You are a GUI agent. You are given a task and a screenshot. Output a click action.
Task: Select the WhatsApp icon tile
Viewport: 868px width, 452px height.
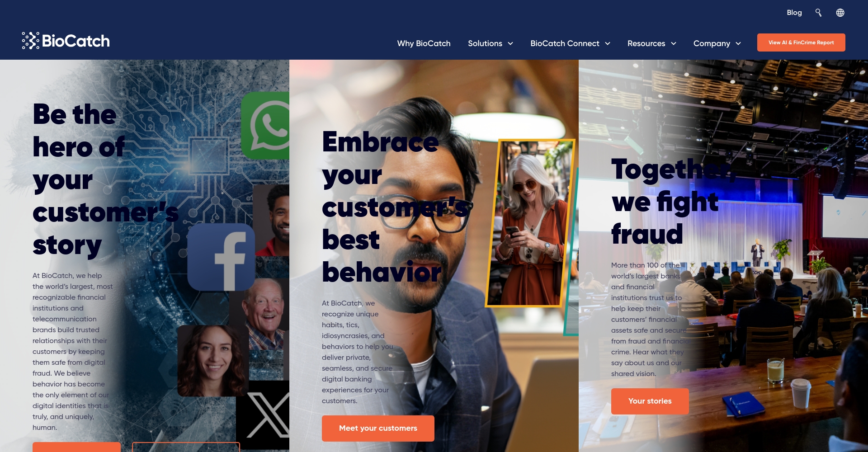click(265, 126)
